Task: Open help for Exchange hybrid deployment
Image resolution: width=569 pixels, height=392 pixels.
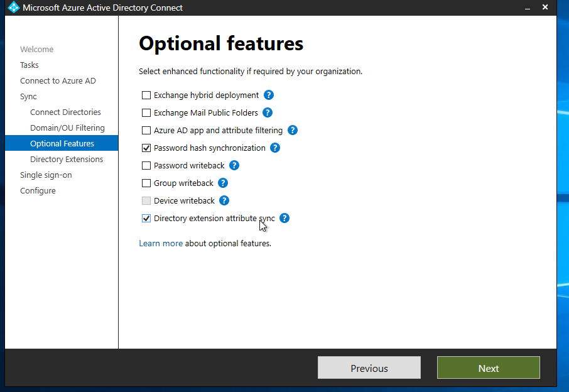Action: point(269,95)
